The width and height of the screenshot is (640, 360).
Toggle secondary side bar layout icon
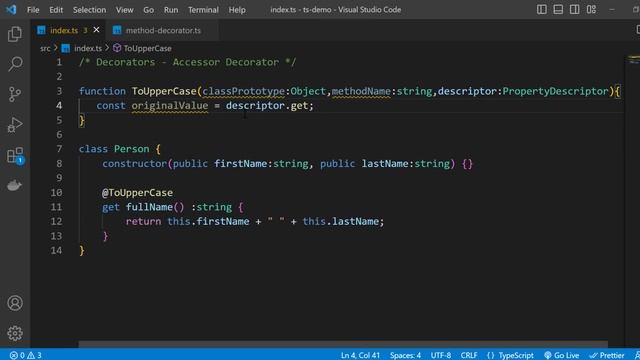574,9
